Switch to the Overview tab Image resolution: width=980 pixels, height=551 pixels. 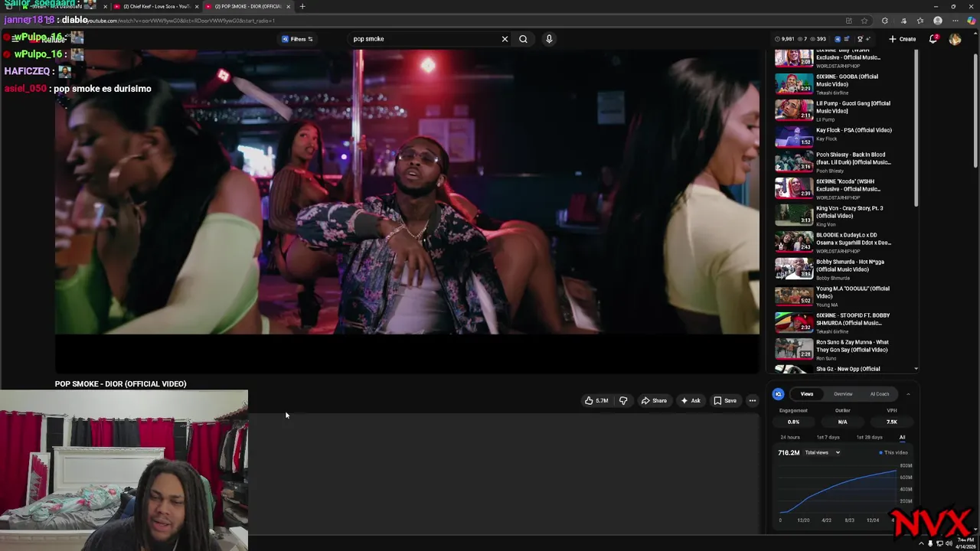[x=843, y=394]
